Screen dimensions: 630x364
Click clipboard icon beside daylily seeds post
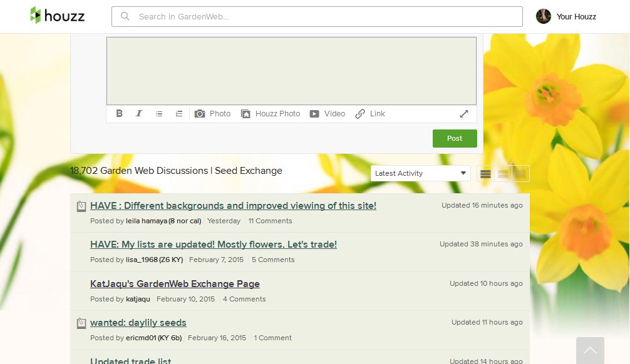pos(81,323)
